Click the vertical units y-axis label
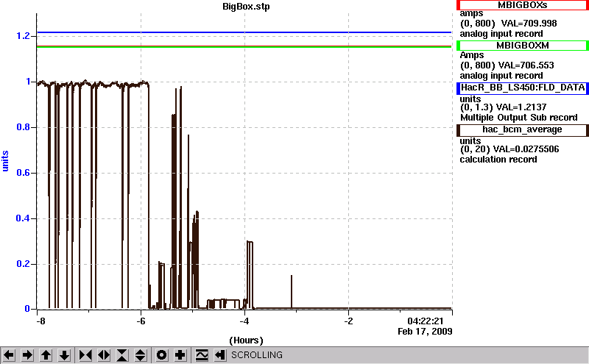The height and width of the screenshot is (364, 589). tap(5, 161)
